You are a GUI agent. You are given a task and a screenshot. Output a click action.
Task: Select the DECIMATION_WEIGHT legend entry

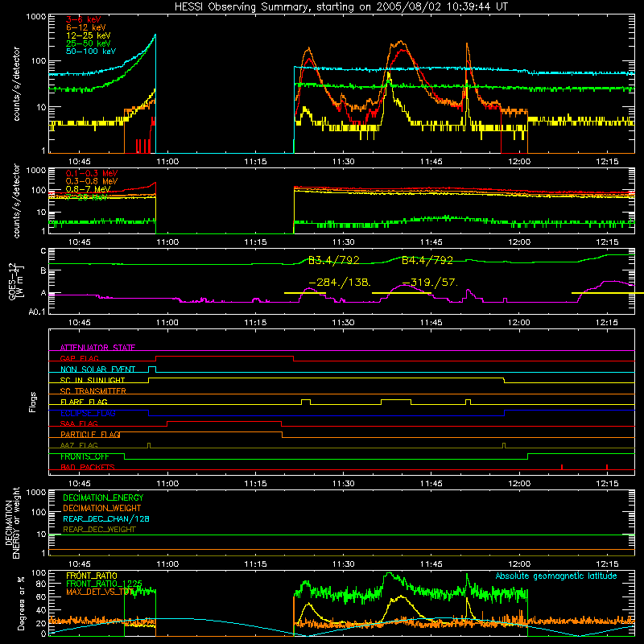point(102,508)
